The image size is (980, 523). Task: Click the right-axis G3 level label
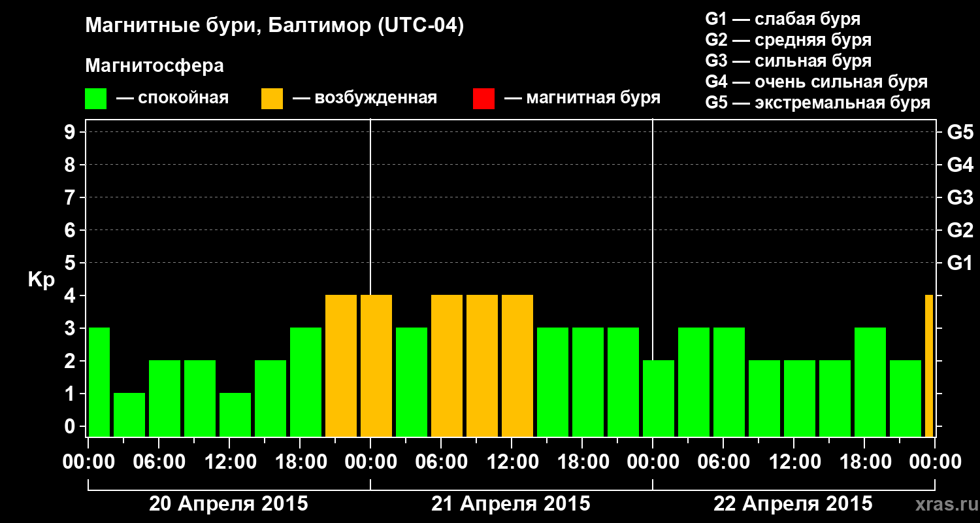[960, 197]
